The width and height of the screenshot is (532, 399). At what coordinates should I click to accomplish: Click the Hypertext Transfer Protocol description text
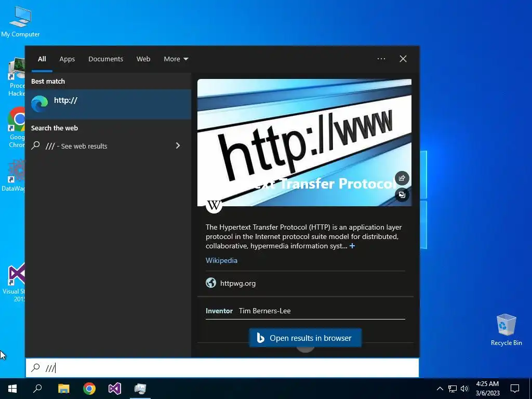[x=303, y=236]
